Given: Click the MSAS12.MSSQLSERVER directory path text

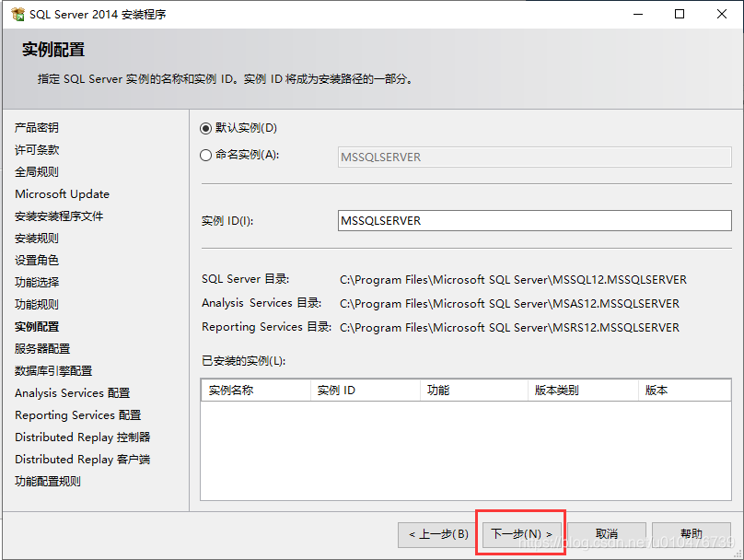Looking at the screenshot, I should (x=509, y=304).
